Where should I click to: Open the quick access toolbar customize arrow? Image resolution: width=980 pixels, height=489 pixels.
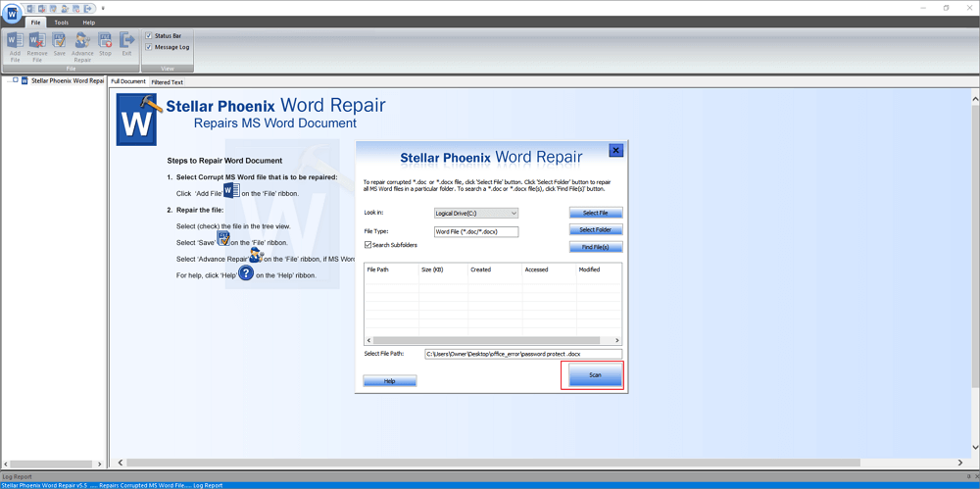tap(104, 8)
